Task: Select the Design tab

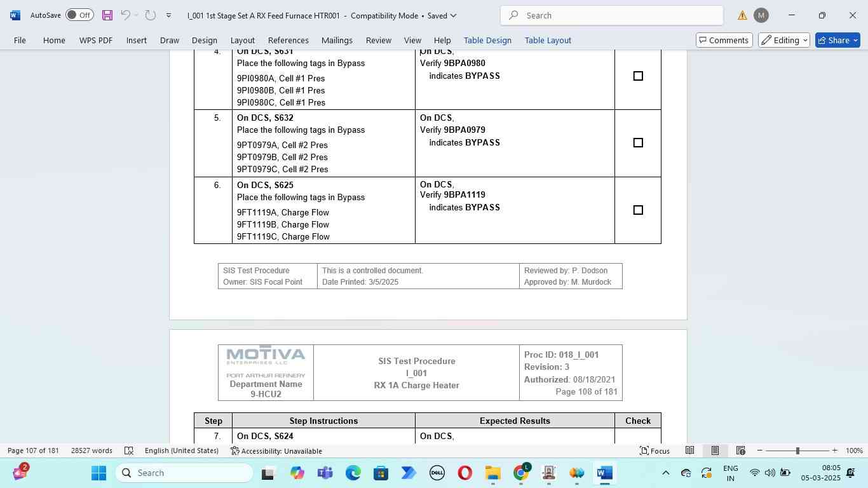Action: point(205,40)
